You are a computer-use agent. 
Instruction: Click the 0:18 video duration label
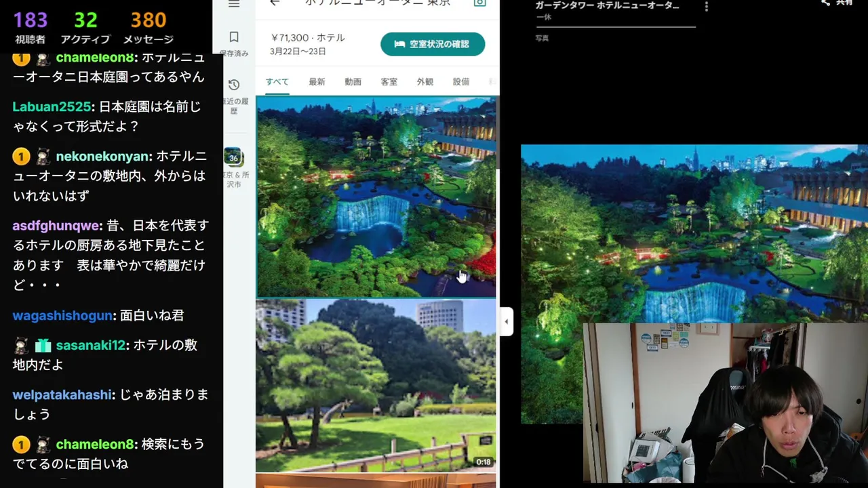(484, 462)
